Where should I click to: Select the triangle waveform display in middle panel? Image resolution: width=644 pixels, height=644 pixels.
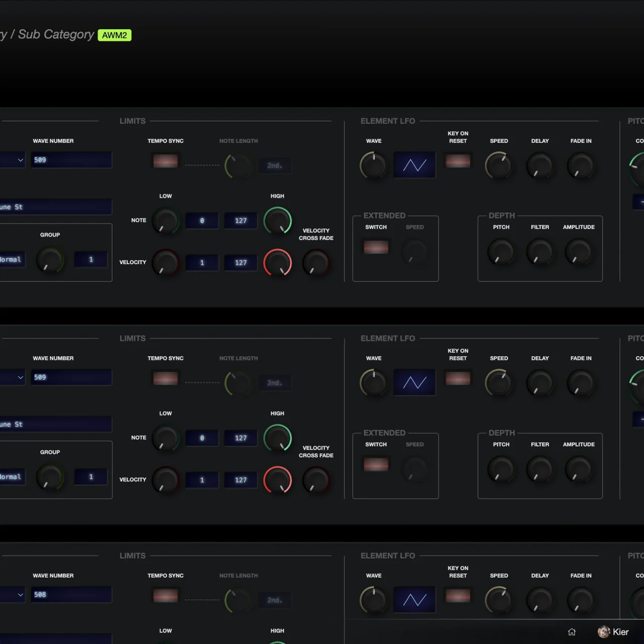414,382
